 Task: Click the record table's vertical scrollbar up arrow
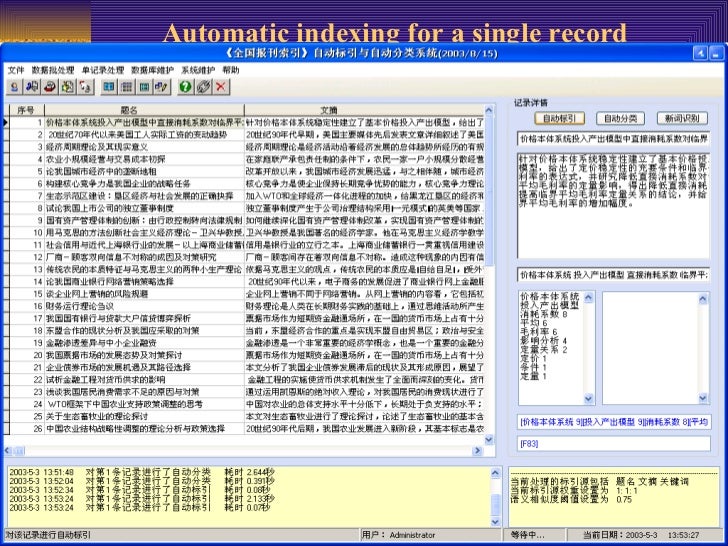[x=489, y=110]
